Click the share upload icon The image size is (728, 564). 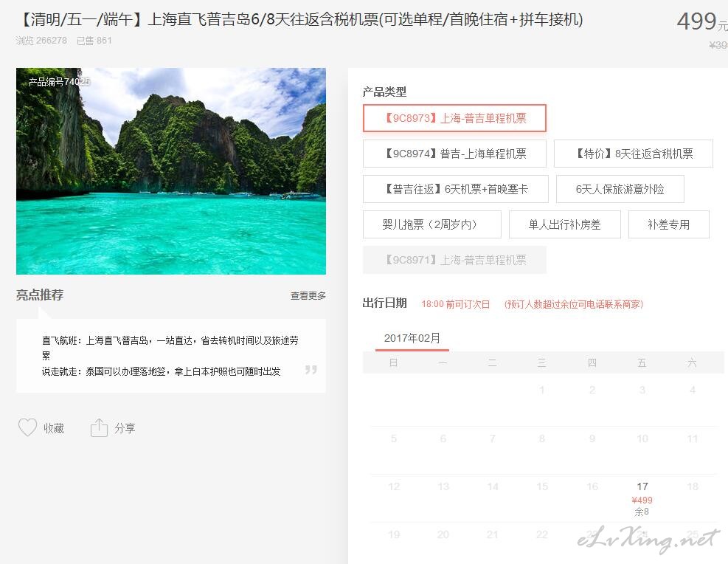pos(99,428)
